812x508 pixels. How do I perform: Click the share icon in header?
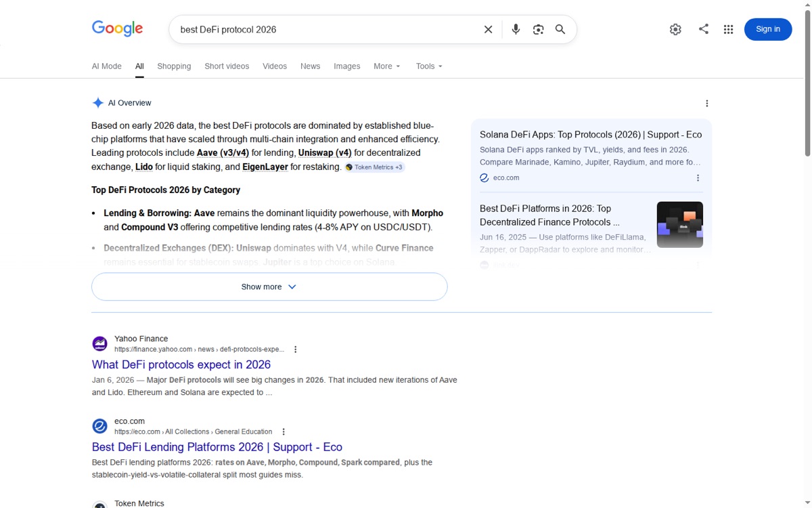(704, 29)
